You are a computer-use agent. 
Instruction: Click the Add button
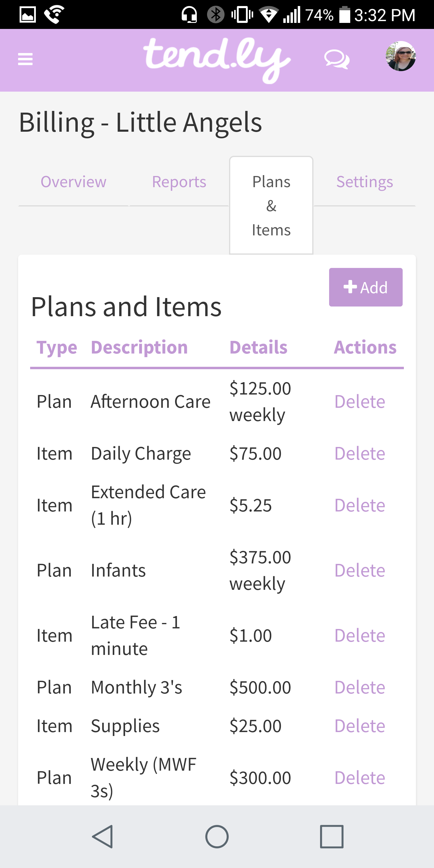pos(366,288)
